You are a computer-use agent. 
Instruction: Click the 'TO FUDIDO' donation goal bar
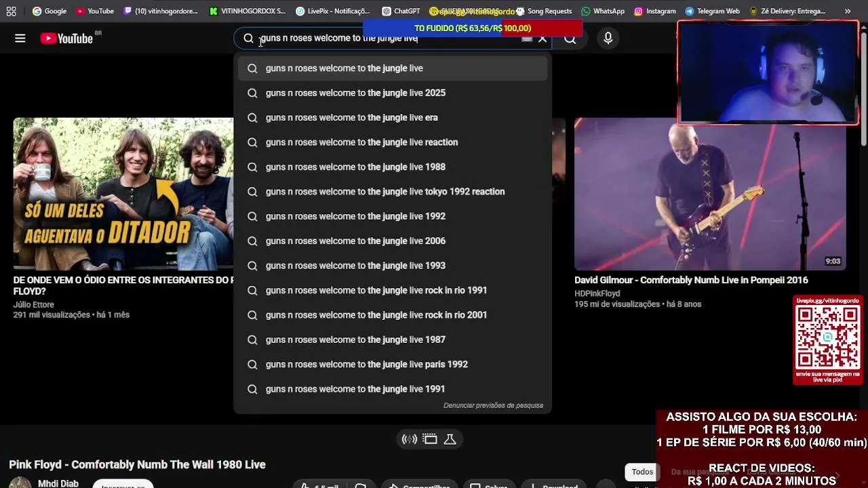pyautogui.click(x=473, y=28)
